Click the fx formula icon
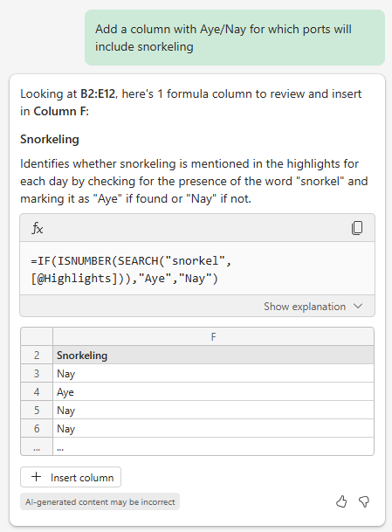 [38, 228]
